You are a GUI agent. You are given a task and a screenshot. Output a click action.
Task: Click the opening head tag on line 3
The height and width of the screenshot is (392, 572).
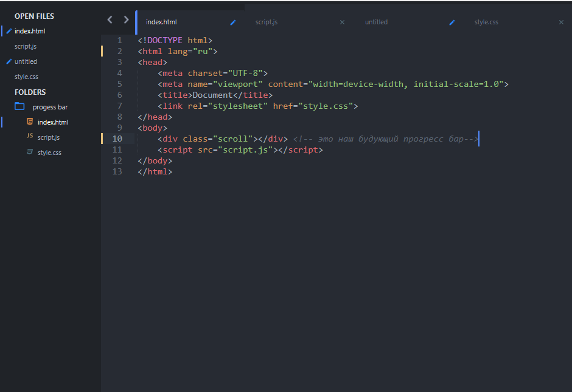click(153, 63)
